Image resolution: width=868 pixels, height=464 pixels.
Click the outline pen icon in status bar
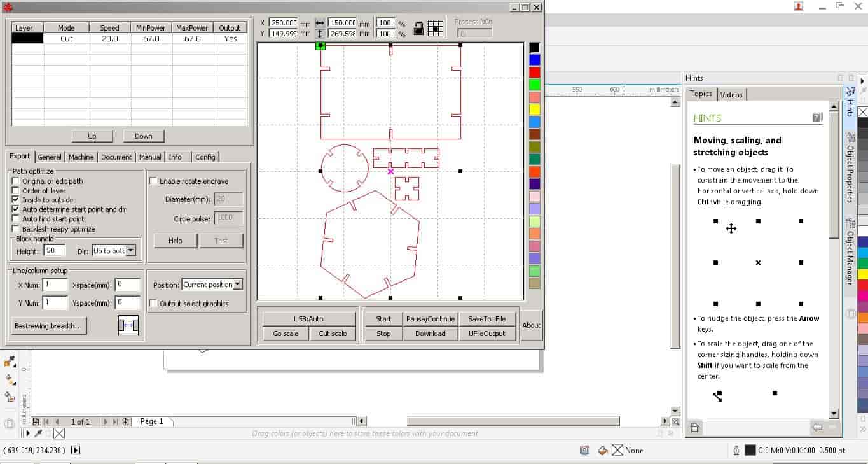(x=736, y=450)
